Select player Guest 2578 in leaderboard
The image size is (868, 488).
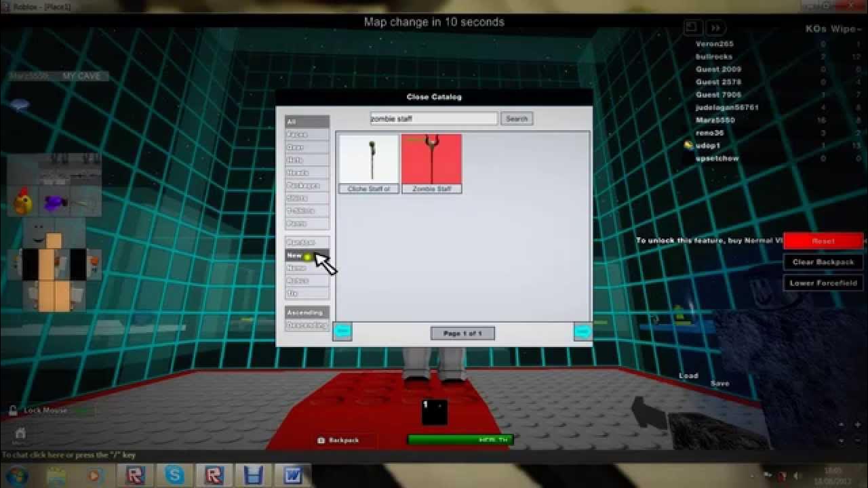pos(718,82)
